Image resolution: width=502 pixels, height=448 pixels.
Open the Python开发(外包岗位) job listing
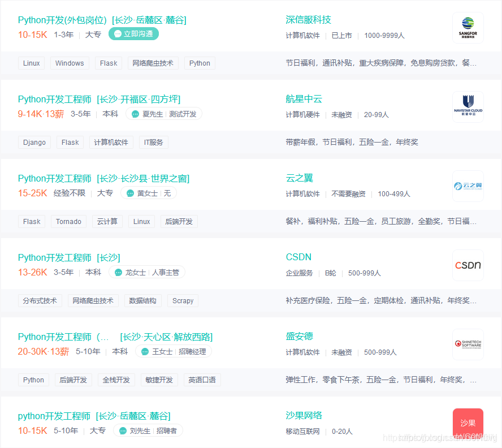coord(62,20)
